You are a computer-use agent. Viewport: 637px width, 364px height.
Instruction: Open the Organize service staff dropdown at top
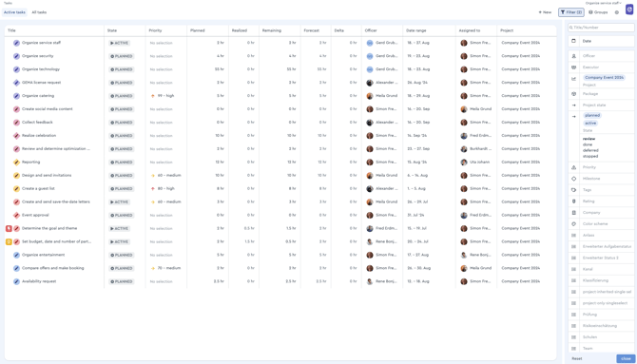pos(604,3)
